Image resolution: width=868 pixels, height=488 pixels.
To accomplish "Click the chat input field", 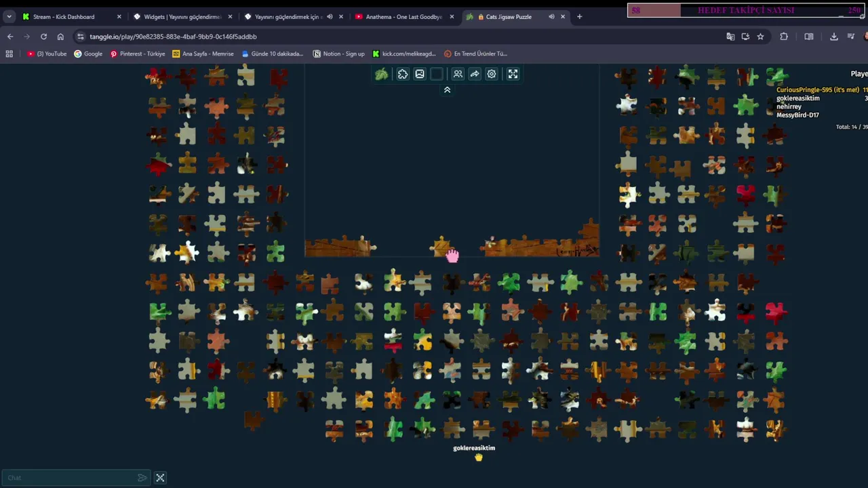I will click(70, 478).
